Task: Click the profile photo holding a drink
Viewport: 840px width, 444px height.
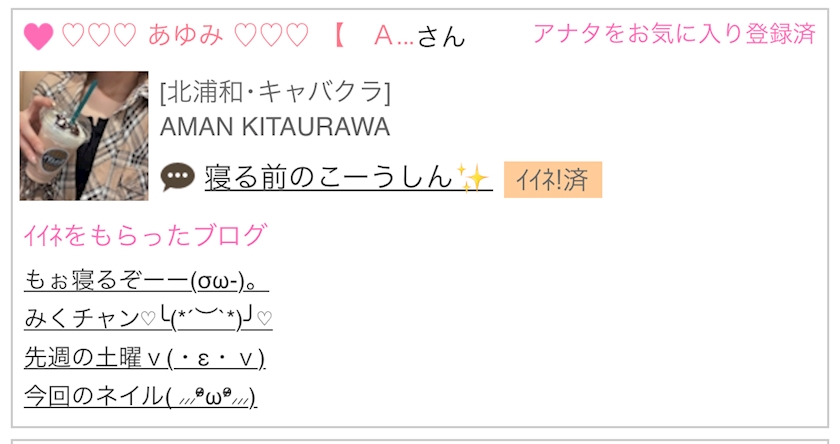Action: (84, 135)
